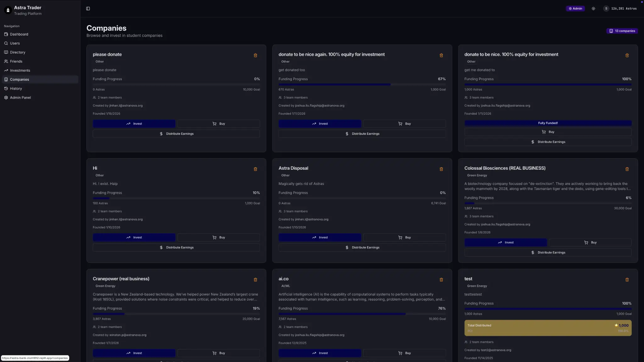Delete the "Cranepower (real business)" company via trash icon

point(255,280)
